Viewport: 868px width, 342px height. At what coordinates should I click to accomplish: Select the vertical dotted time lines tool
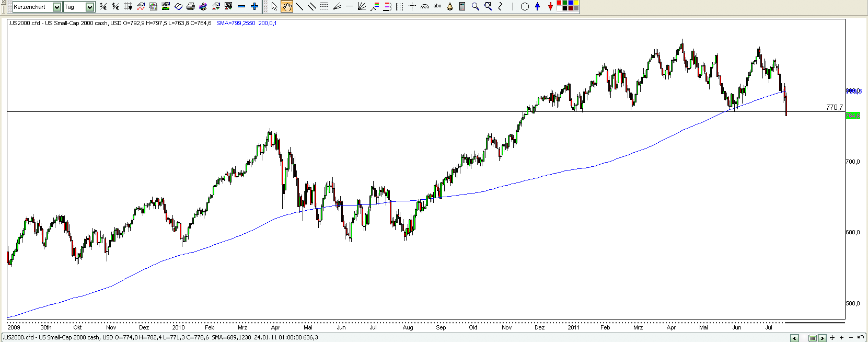[400, 7]
